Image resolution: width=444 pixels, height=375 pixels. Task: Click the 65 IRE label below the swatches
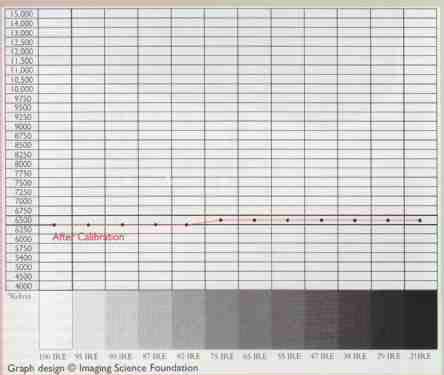coord(255,356)
